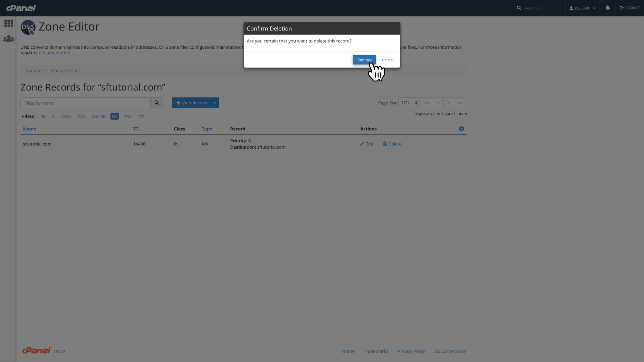Click the filter search magnifier button

click(157, 103)
